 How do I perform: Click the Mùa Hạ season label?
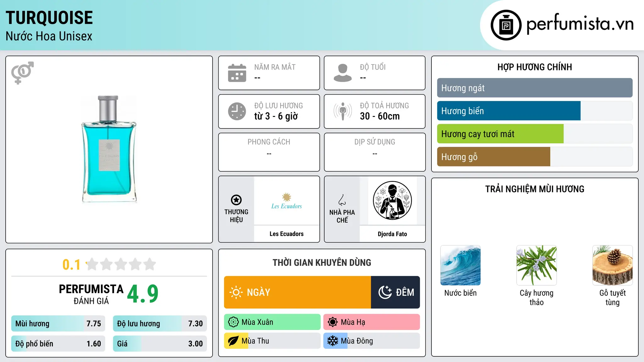click(x=353, y=322)
